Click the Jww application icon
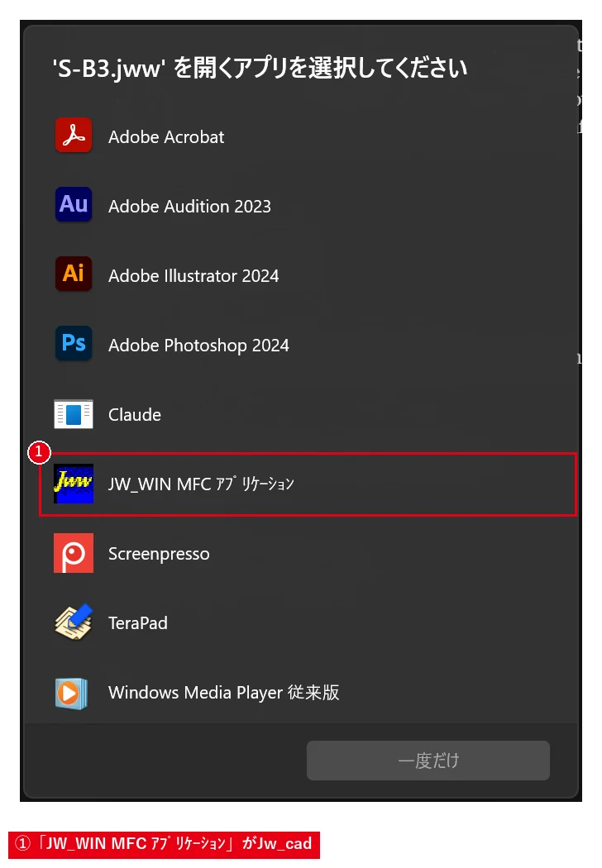This screenshot has width=602, height=868. point(74,484)
